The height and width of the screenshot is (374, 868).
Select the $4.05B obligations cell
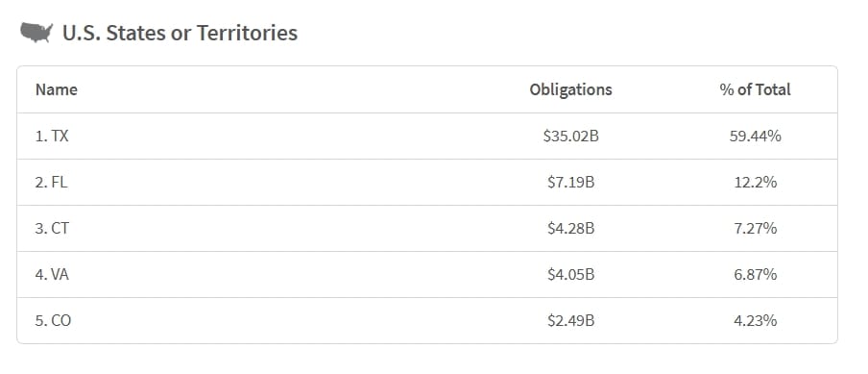570,274
